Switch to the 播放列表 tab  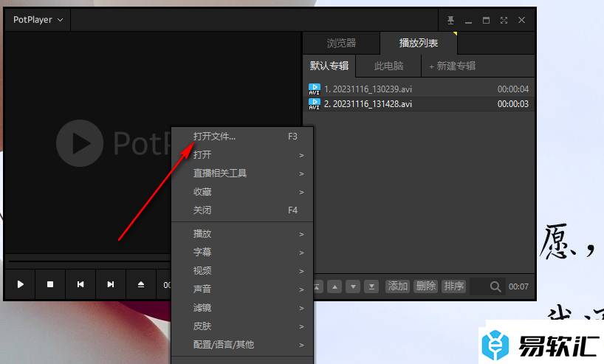[419, 43]
